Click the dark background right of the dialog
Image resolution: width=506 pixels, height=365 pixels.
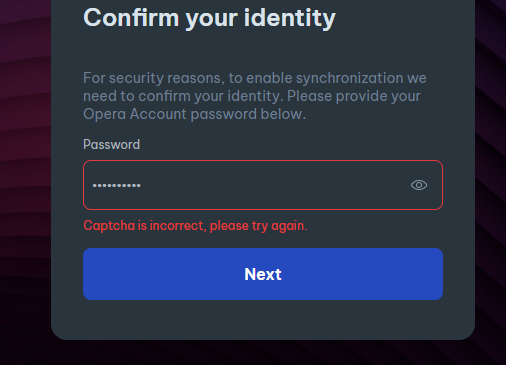click(491, 167)
